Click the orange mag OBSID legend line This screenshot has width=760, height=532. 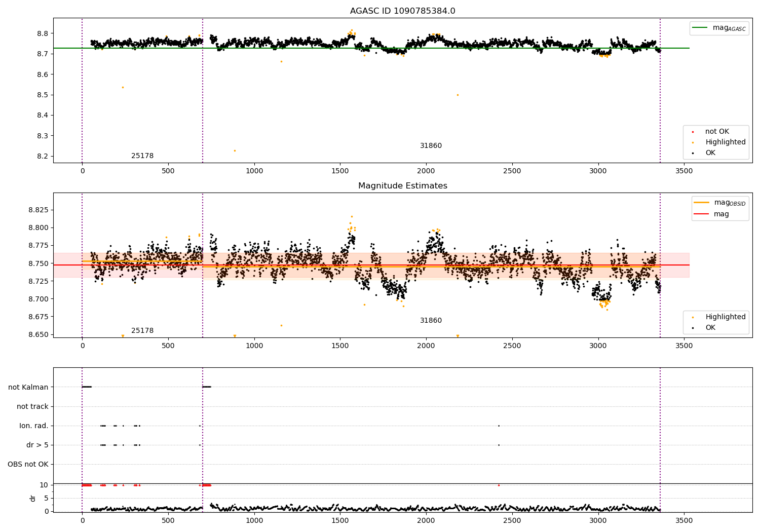coord(702,203)
